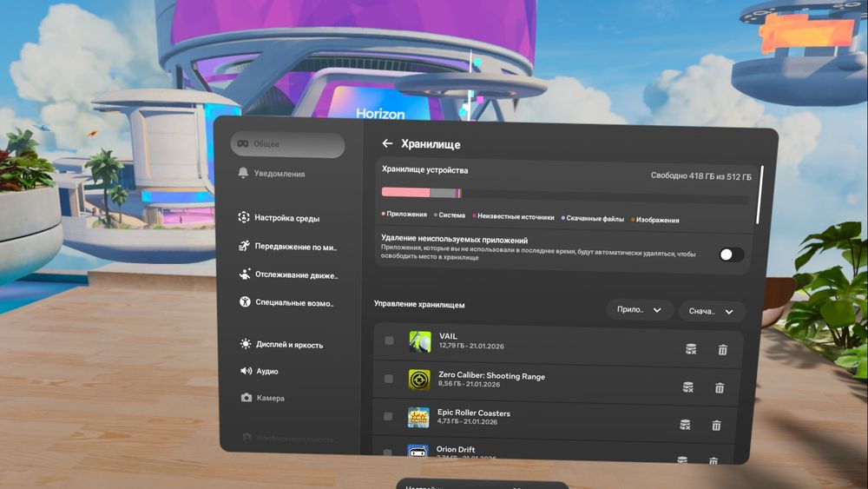Image resolution: width=868 pixels, height=489 pixels.
Task: Click the Zero Caliber app thumbnail
Action: (419, 380)
